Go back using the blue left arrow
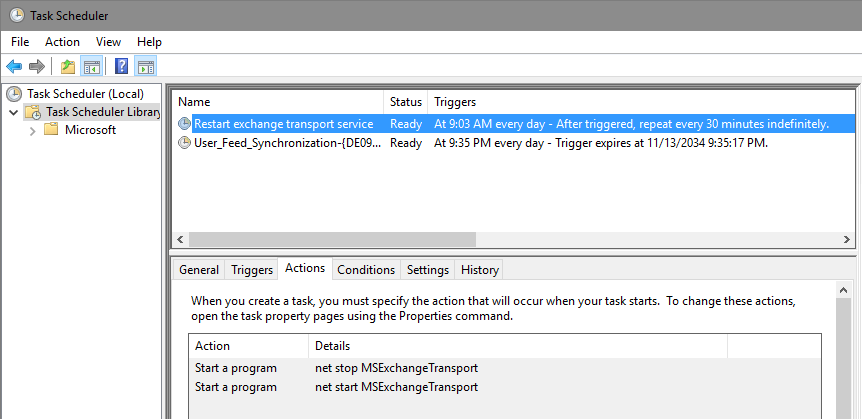Screen dimensions: 862x419 pos(14,67)
